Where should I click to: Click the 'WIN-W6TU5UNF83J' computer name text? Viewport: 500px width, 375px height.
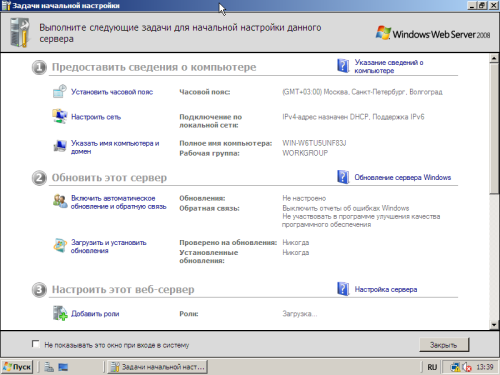tap(314, 143)
